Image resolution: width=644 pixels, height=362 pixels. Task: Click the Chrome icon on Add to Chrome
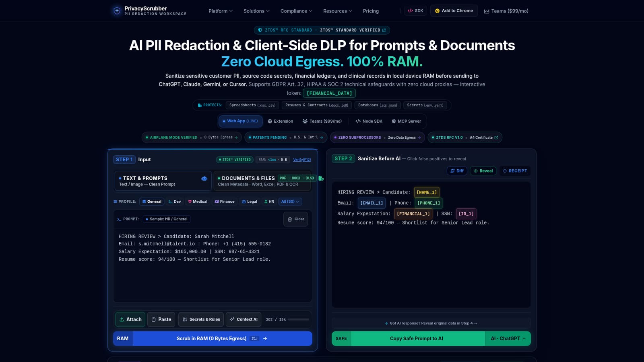pyautogui.click(x=437, y=11)
